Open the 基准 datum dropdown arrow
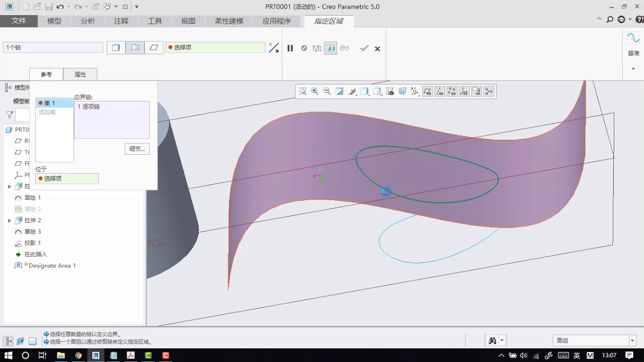 coord(633,69)
